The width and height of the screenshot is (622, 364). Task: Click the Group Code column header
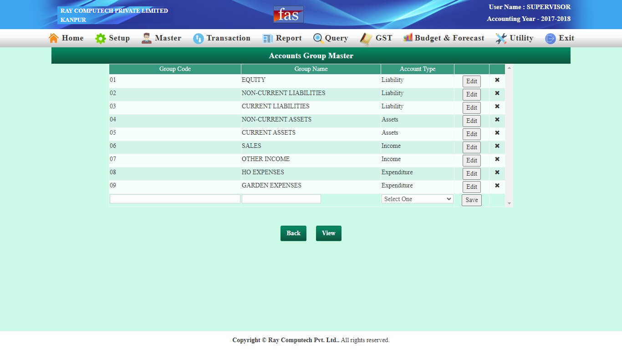175,69
